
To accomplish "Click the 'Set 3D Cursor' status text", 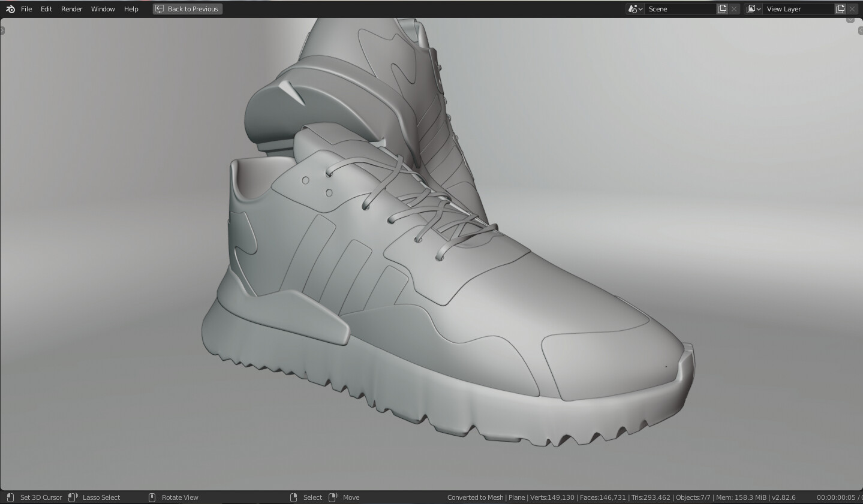I will tap(41, 497).
